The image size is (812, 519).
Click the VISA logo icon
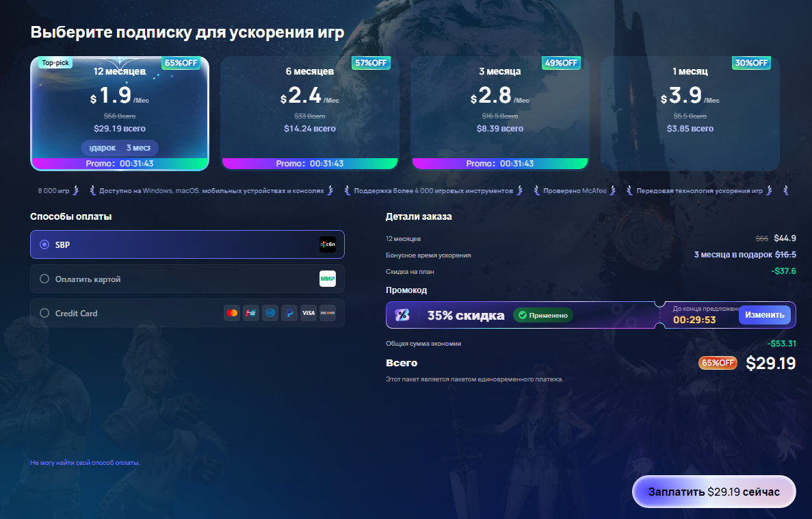[309, 313]
